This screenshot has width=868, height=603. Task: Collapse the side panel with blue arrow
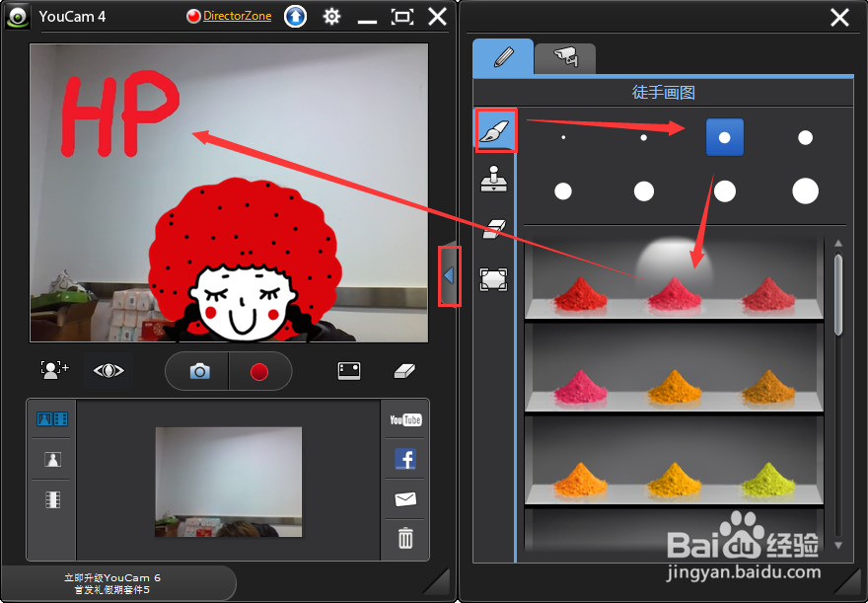[449, 276]
